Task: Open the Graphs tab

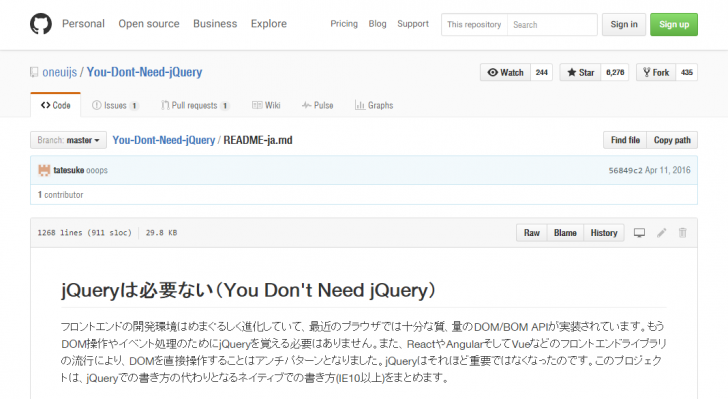Action: [374, 105]
